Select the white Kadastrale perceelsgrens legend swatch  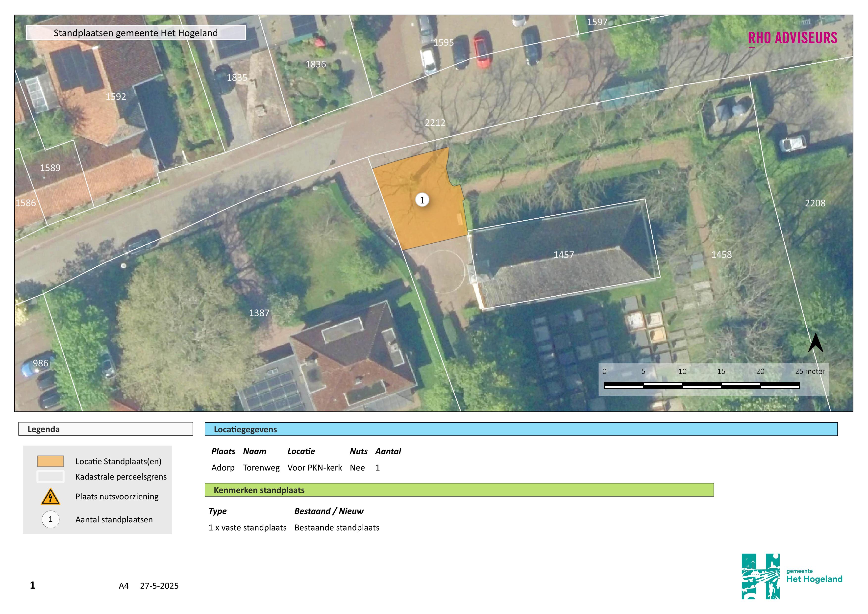pos(50,476)
